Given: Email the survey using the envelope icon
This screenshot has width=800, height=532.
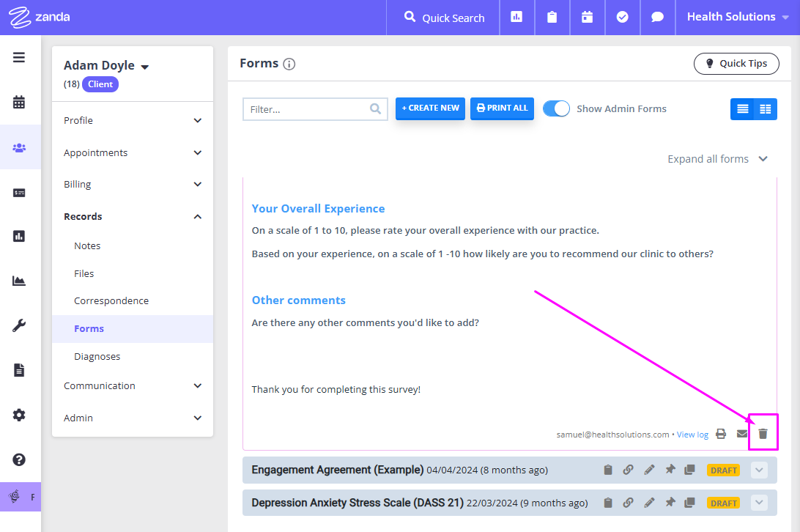Looking at the screenshot, I should pos(741,433).
